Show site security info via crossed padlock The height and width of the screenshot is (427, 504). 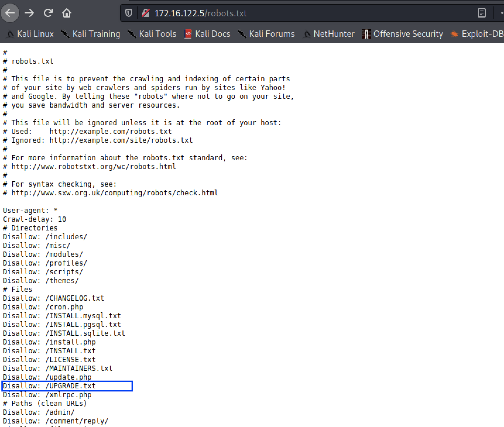tap(145, 13)
